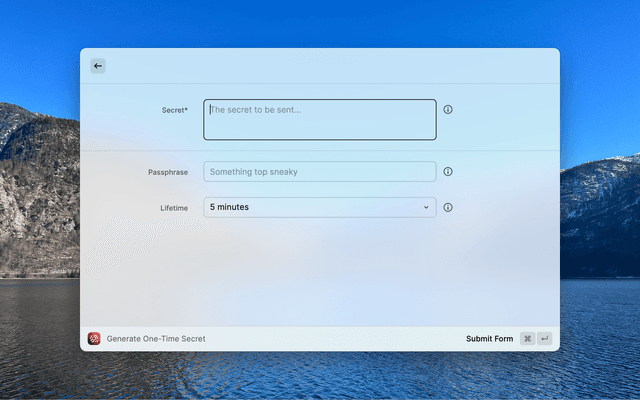
Task: Click the 'Something top sneaky' placeholder text
Action: coord(254,172)
